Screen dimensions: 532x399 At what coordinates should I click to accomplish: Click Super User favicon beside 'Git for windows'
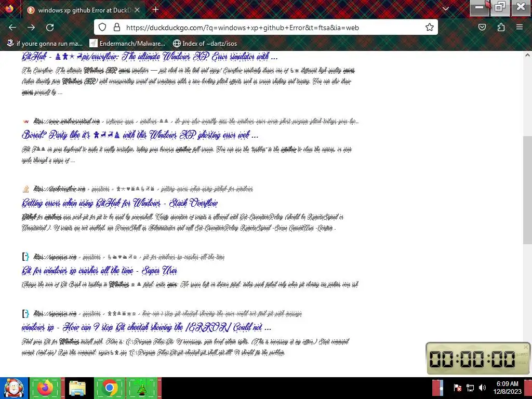click(x=26, y=257)
